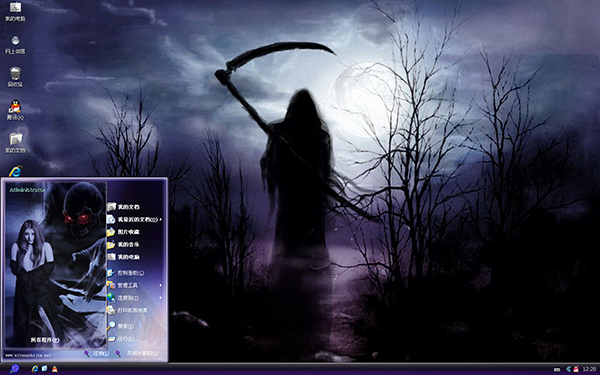This screenshot has width=600, height=375.
Task: Click the clock in system tray
Action: (589, 369)
